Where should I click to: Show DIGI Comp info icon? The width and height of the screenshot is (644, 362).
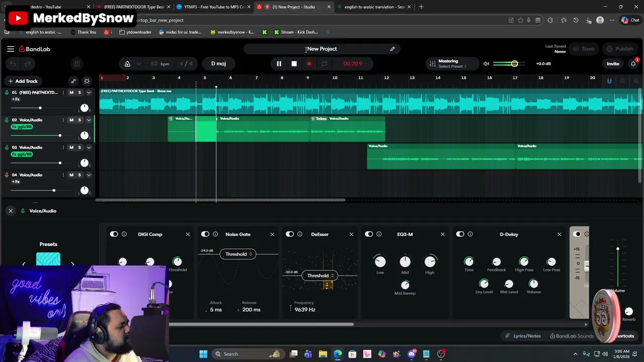(x=124, y=234)
